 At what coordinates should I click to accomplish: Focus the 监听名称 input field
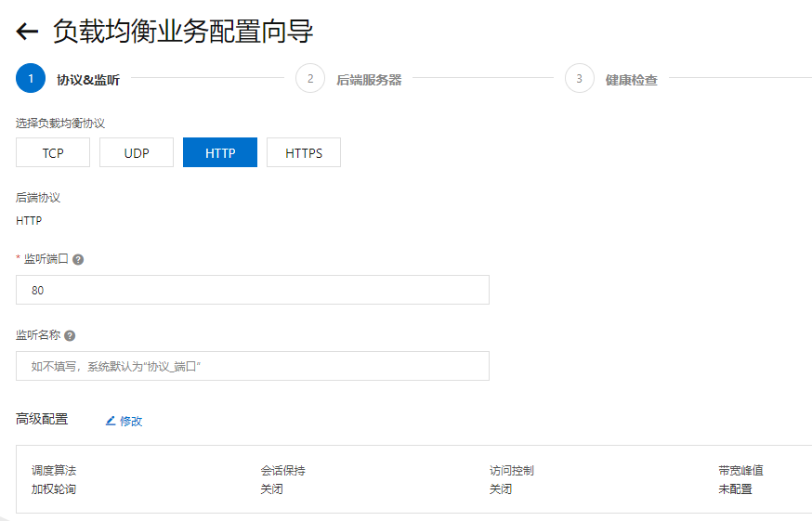[253, 366]
